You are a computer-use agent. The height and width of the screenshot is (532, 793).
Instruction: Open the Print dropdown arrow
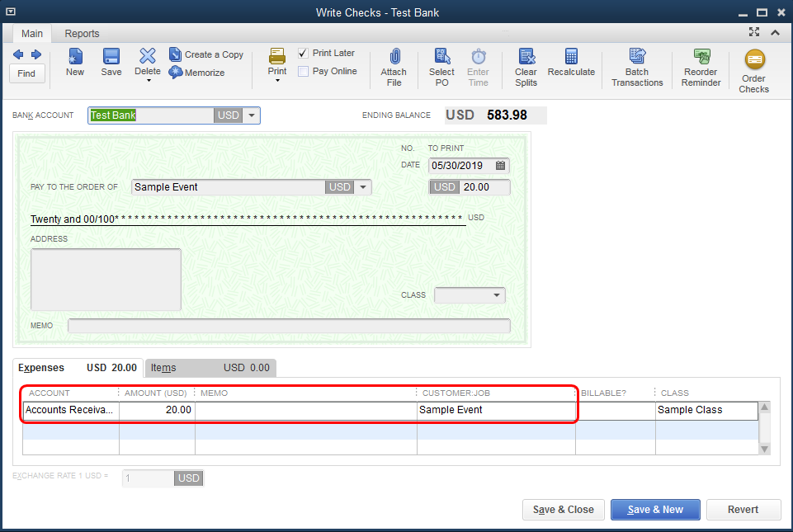pyautogui.click(x=277, y=80)
